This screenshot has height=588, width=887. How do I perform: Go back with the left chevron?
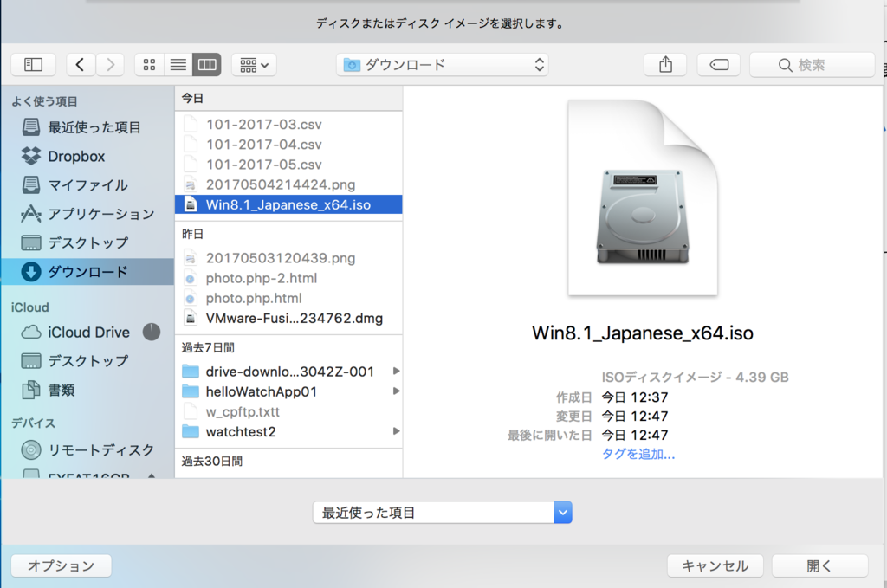[x=81, y=65]
